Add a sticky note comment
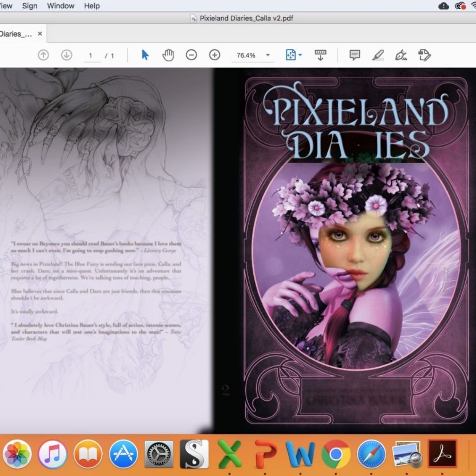Viewport: 476px width, 476px height. point(355,55)
